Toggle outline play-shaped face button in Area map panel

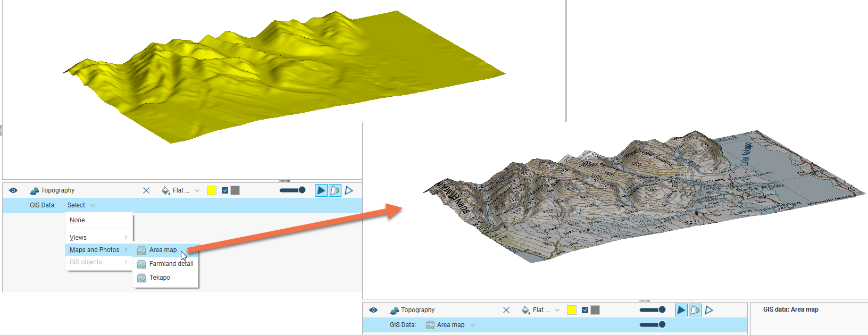click(709, 310)
